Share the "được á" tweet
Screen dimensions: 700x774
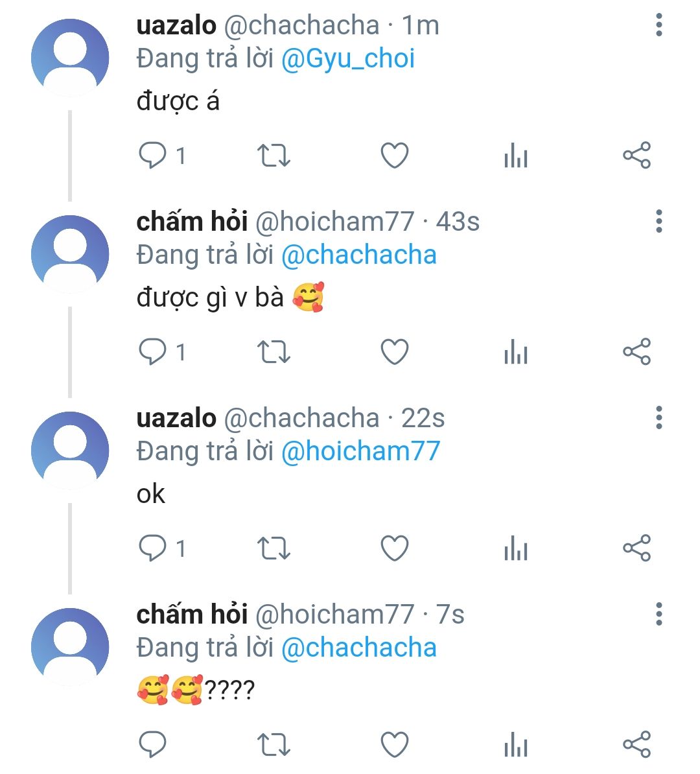pos(636,156)
